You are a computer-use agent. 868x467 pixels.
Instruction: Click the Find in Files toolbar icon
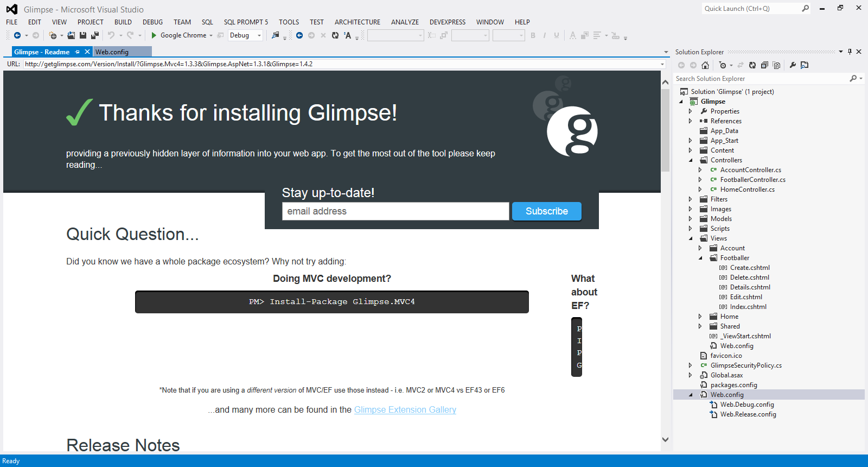pyautogui.click(x=276, y=35)
